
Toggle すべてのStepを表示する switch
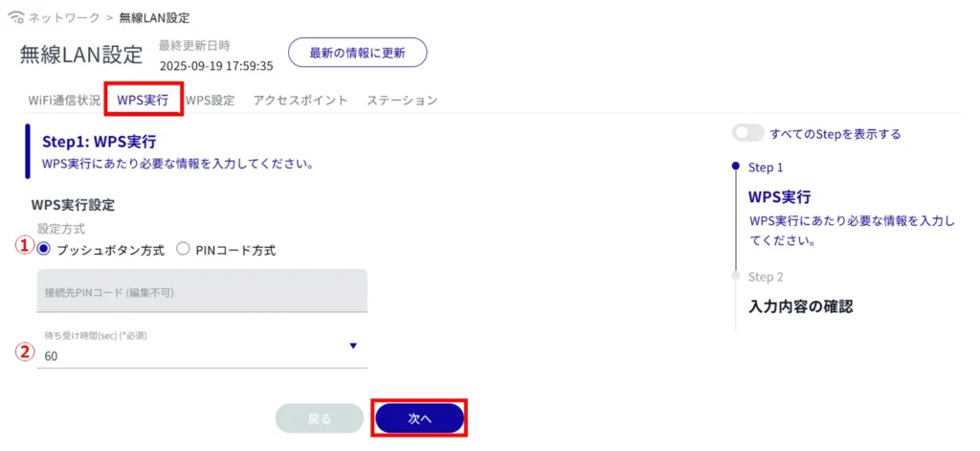pyautogui.click(x=748, y=134)
